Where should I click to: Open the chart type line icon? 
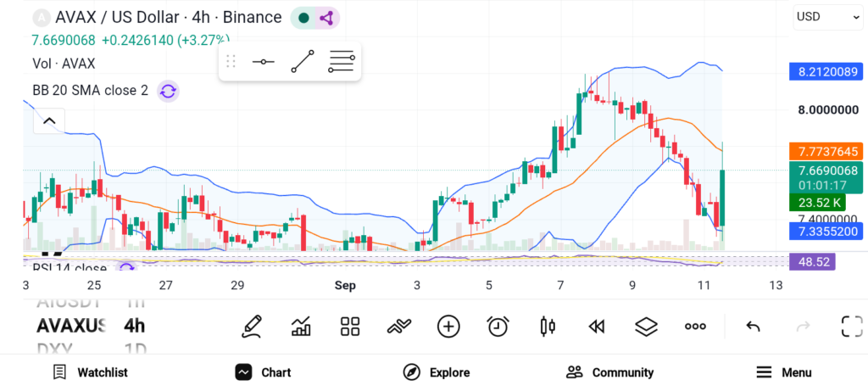pos(399,327)
